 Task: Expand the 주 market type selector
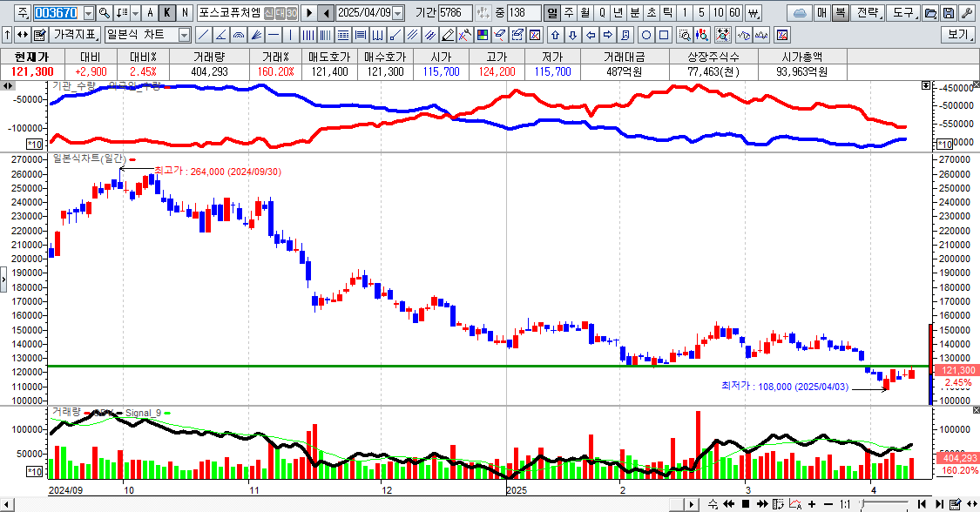[x=22, y=12]
